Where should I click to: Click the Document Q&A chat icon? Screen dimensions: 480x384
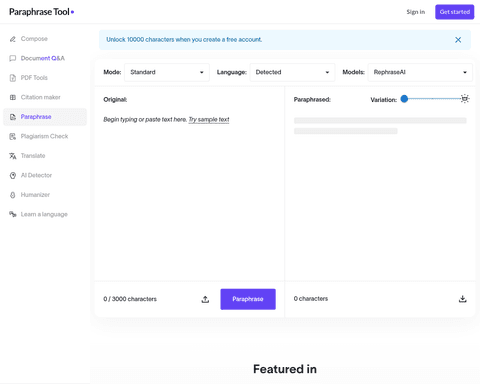13,58
